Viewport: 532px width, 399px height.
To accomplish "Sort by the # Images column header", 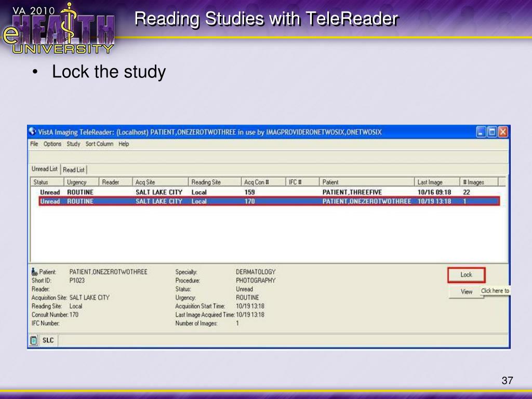I will [478, 182].
